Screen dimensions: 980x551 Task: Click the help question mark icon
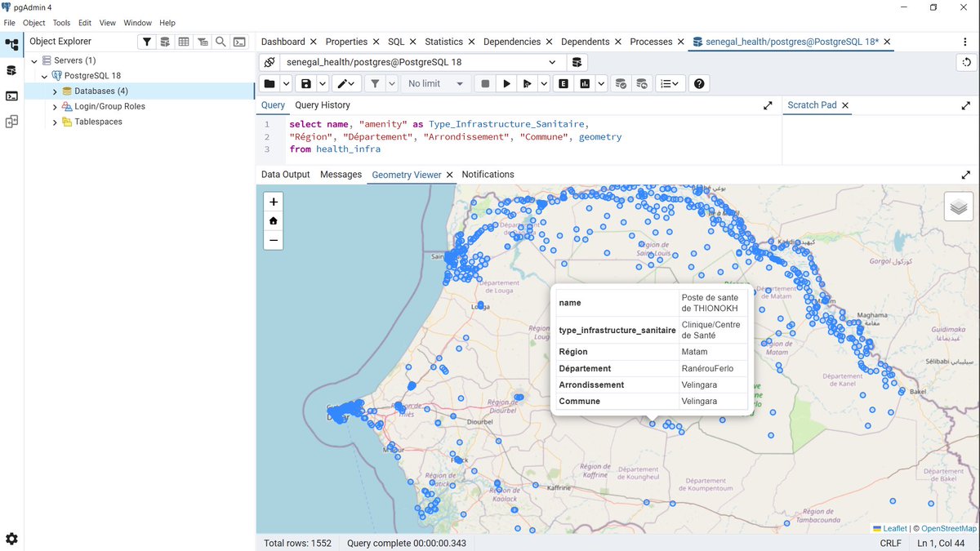click(x=698, y=83)
